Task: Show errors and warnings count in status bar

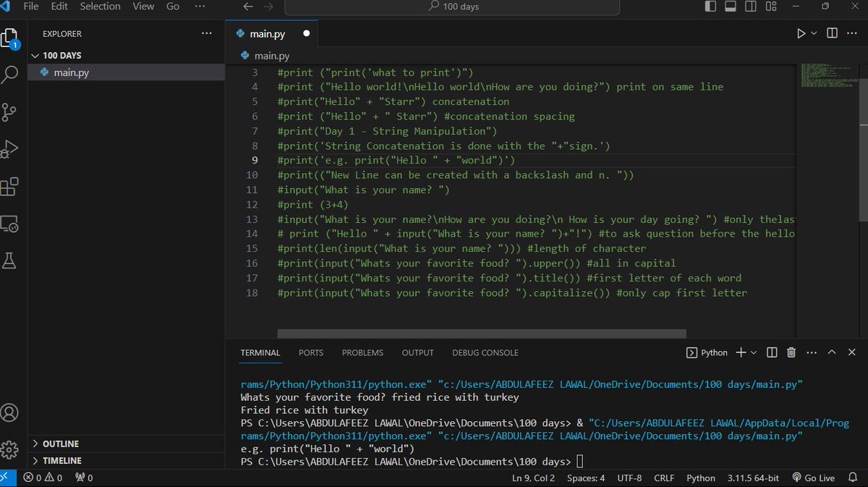Action: [x=42, y=478]
